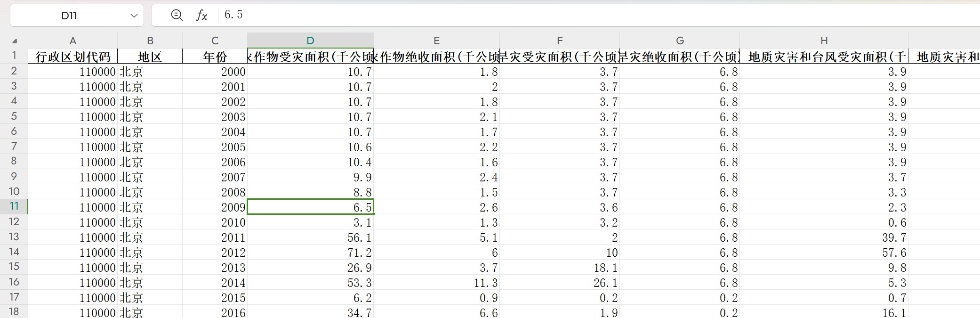Screen dimensions: 980x318
Task: Select column E header
Action: [437, 41]
